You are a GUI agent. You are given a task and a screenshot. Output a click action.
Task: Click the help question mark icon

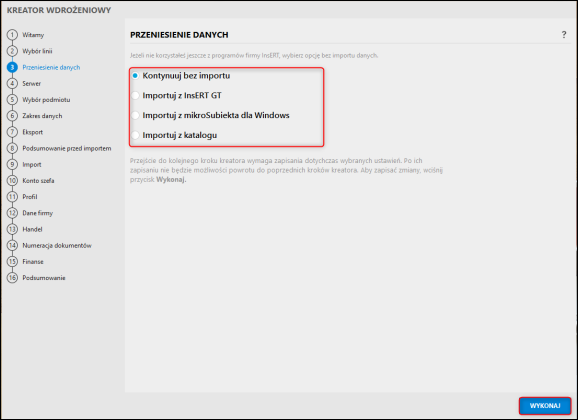click(564, 35)
